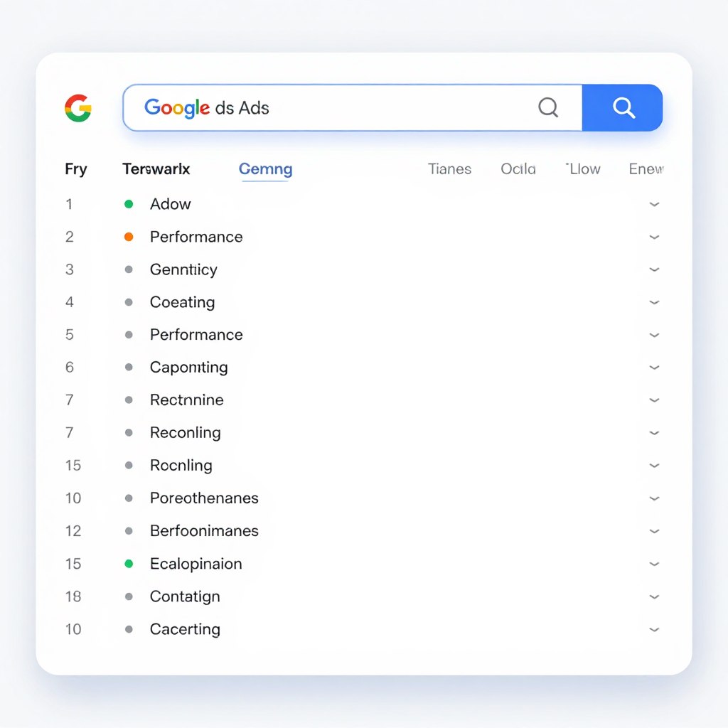The height and width of the screenshot is (728, 728).
Task: Expand the Coeating row chevron
Action: pos(654,302)
